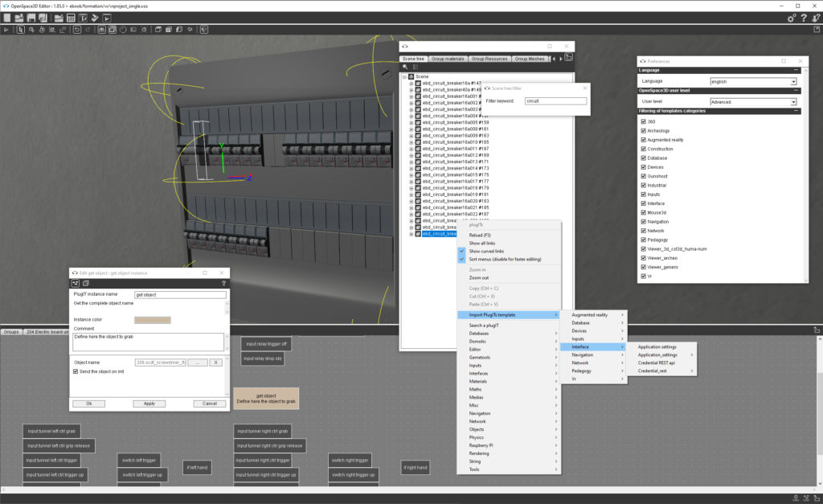
Task: Toggle Send the object on init checkbox
Action: pos(76,371)
